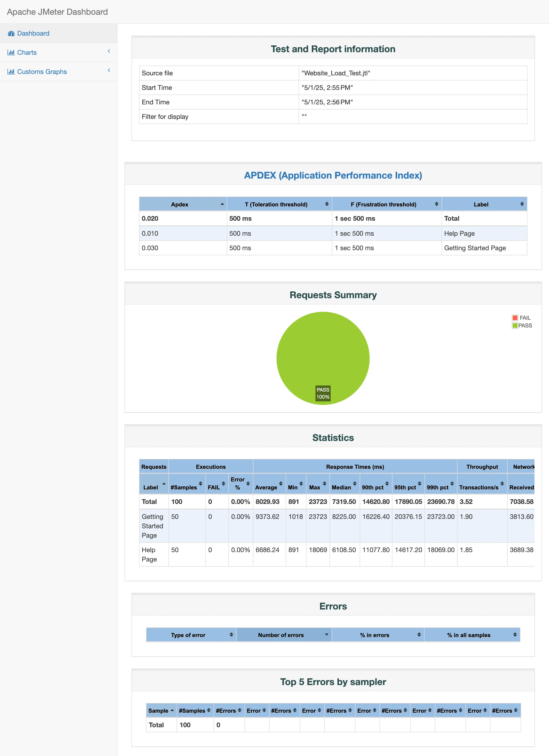The width and height of the screenshot is (549, 756).
Task: Open the Dashboard menu item
Action: 33,34
